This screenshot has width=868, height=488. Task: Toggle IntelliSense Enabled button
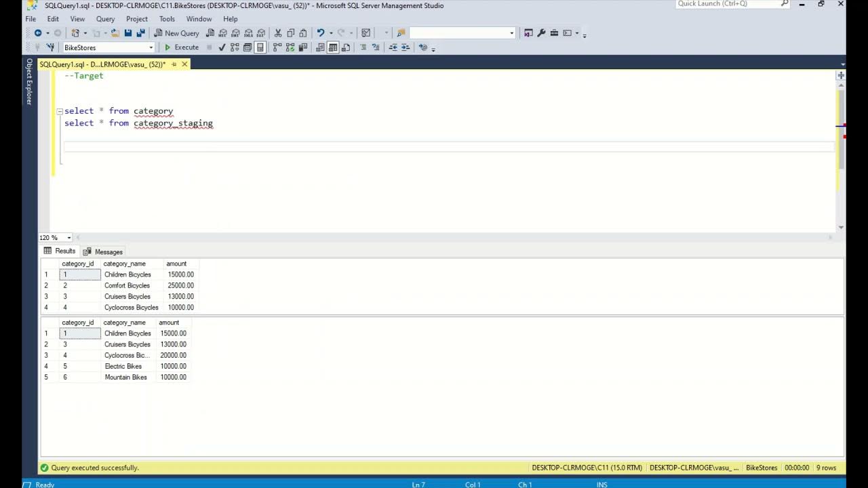tap(260, 47)
